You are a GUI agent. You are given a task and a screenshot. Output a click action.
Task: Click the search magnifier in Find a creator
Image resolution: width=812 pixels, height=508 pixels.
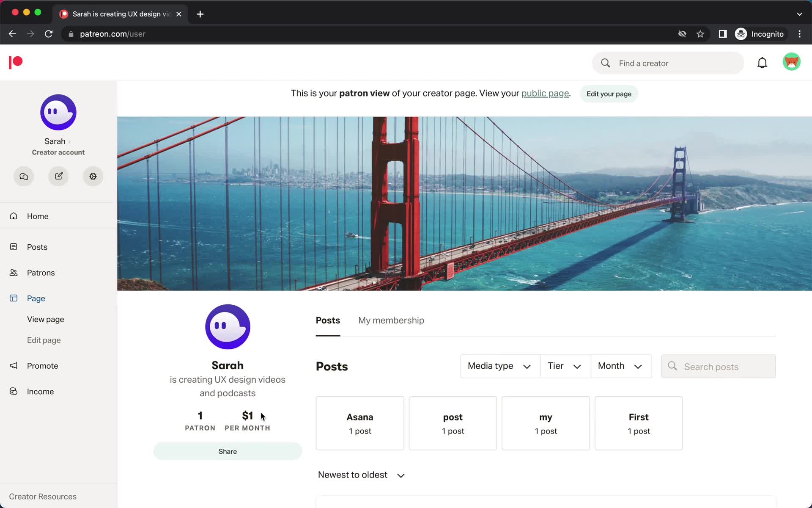tap(606, 63)
